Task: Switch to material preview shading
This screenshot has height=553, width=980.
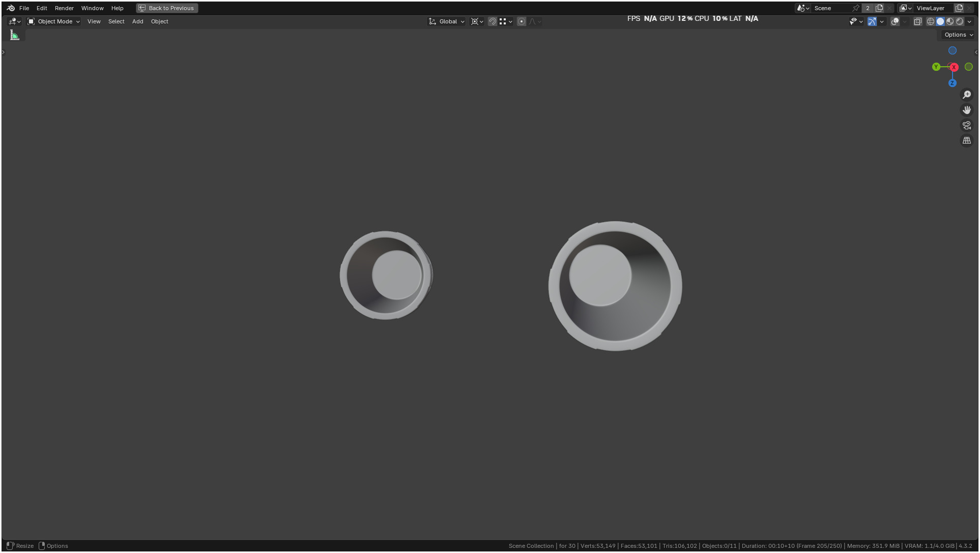Action: (950, 21)
